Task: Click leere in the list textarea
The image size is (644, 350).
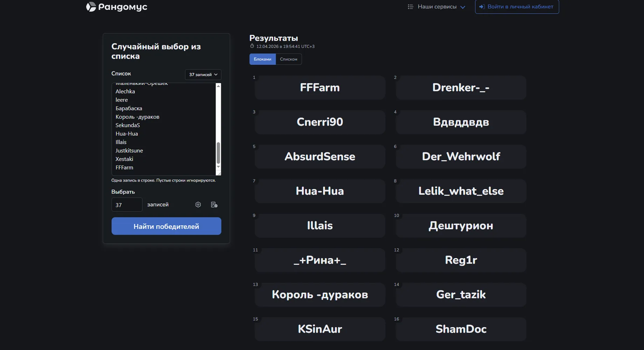Action: tap(122, 100)
